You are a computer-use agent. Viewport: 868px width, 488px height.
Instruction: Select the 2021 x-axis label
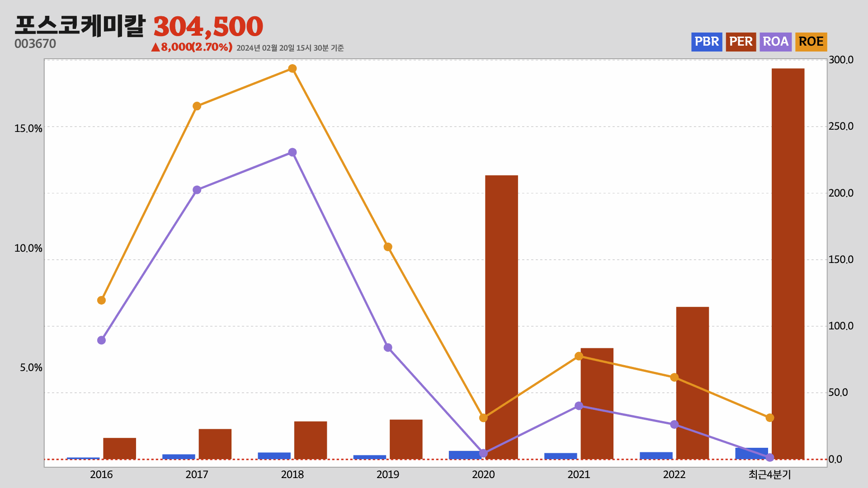[x=579, y=474]
